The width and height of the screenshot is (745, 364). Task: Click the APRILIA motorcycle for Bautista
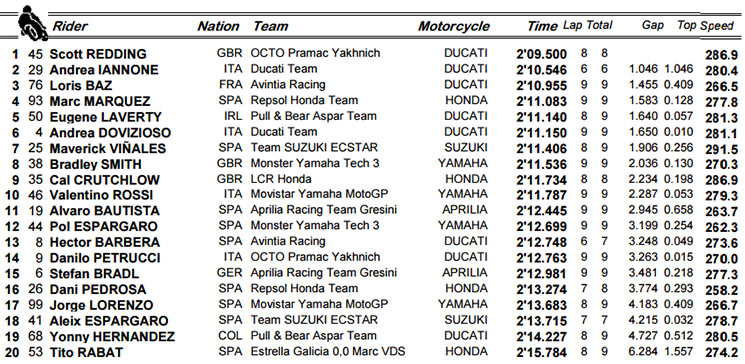[465, 210]
